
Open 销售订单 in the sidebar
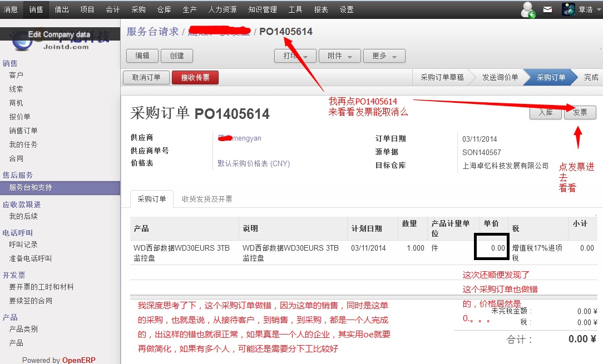[23, 131]
